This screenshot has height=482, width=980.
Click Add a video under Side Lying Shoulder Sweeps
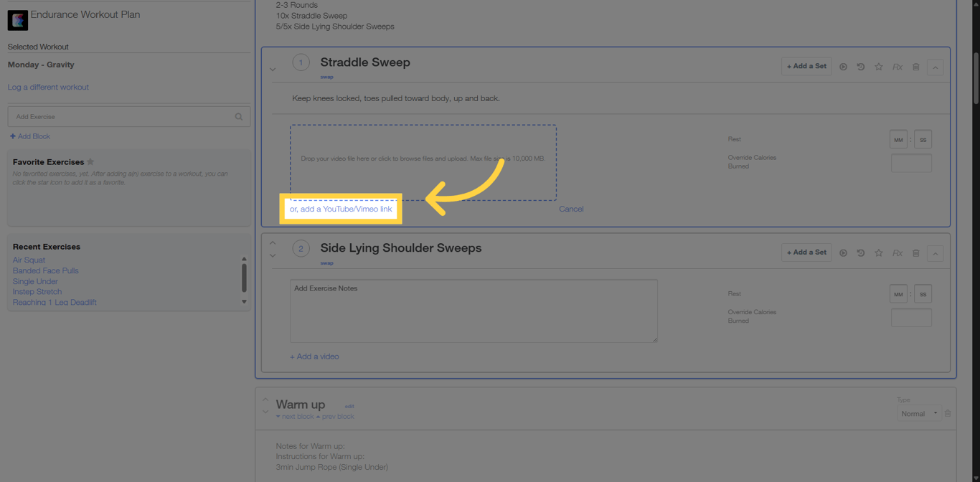coord(314,356)
